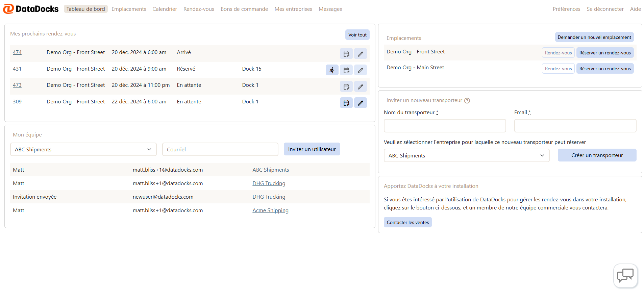Focus the Nom du transporteur field
Image resolution: width=644 pixels, height=300 pixels.
(x=445, y=126)
